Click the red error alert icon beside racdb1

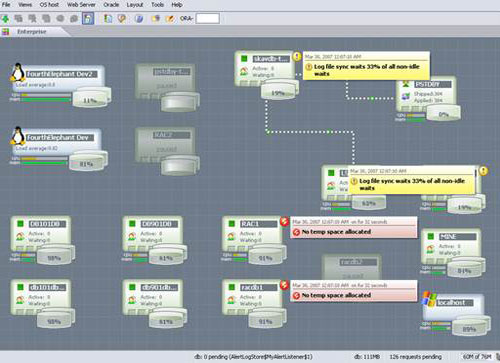284,285
